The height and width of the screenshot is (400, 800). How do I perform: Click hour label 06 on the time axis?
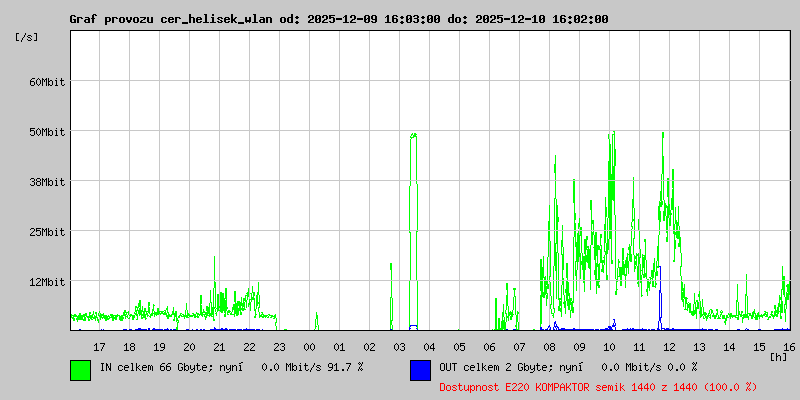tap(489, 347)
